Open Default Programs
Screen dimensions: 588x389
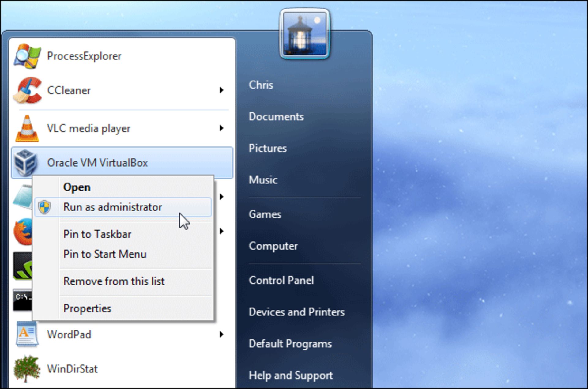tap(290, 344)
